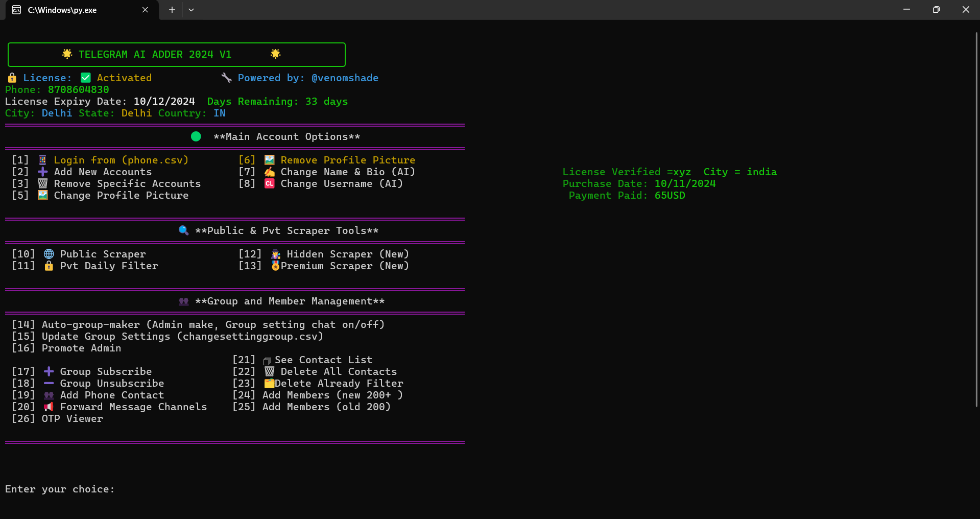
Task: Click 'Change Username (AI)' option text
Action: coord(342,183)
